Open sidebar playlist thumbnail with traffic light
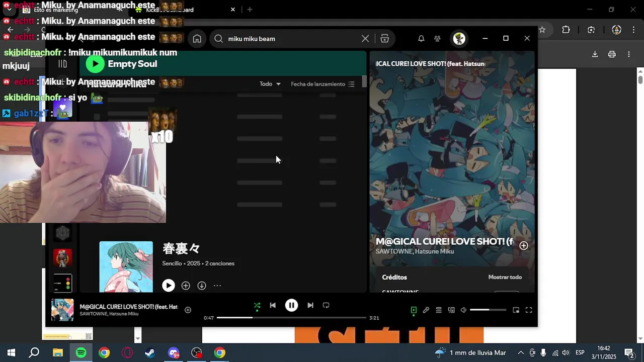 pyautogui.click(x=62, y=283)
